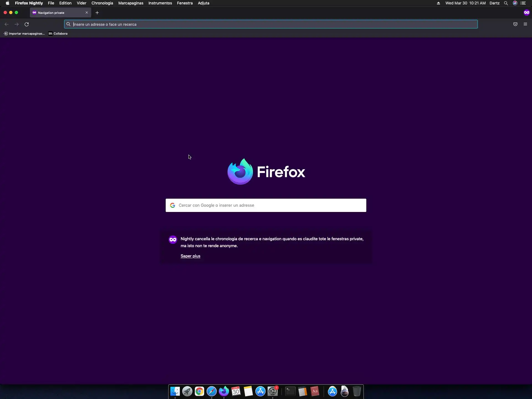Click the reload page icon

27,24
